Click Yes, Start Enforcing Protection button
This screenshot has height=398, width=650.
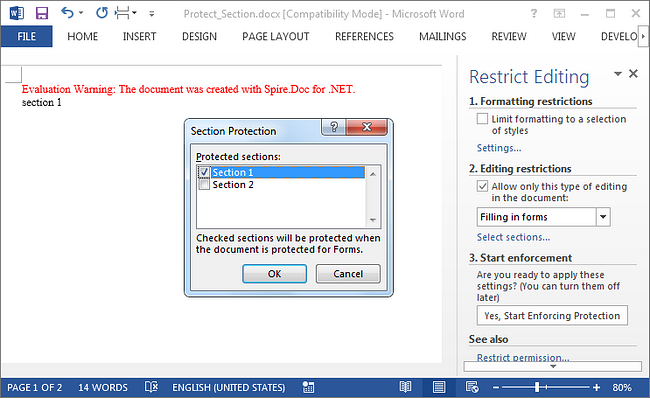552,315
